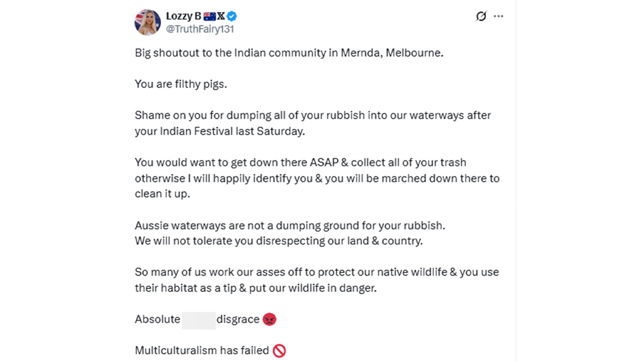Click the line about 'our land & country'
Image resolution: width=644 pixels, height=362 pixels.
279,241
